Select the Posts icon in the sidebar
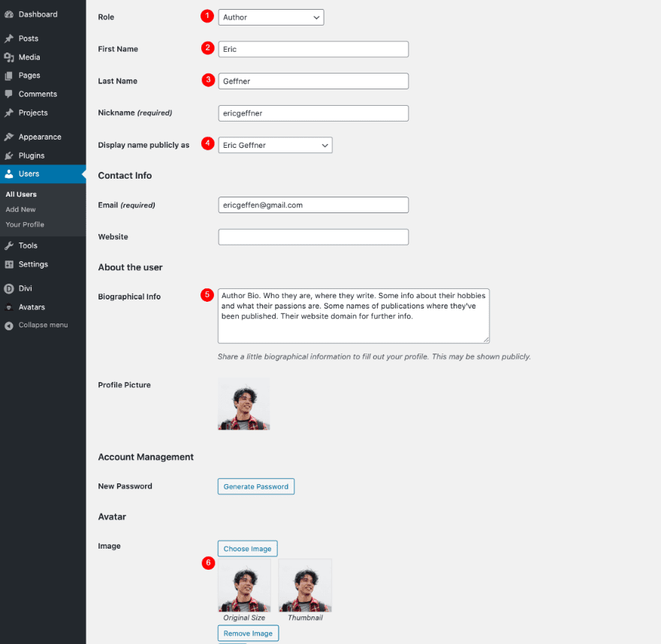661x644 pixels. (26, 38)
